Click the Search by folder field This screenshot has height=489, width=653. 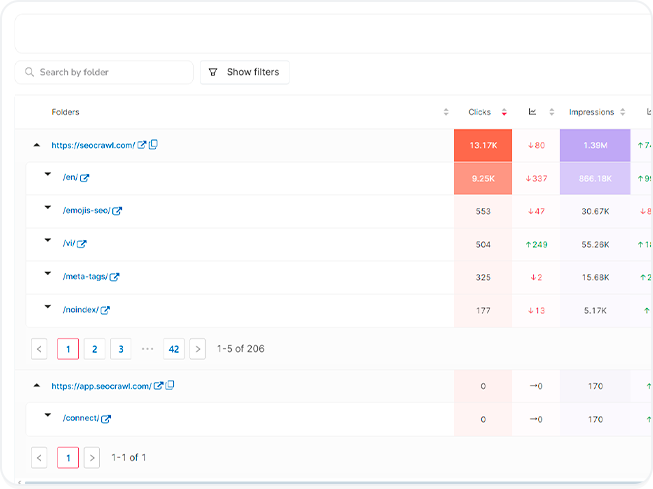click(x=105, y=72)
